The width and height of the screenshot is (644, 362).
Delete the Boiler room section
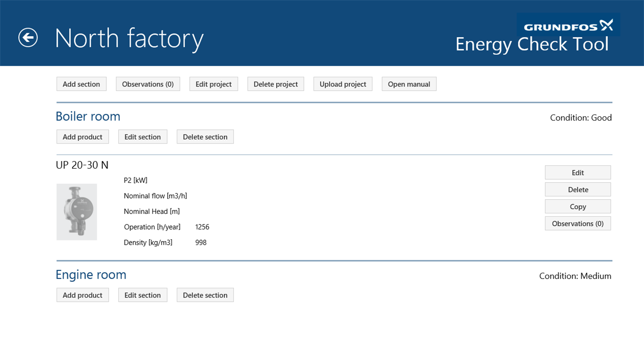point(205,137)
